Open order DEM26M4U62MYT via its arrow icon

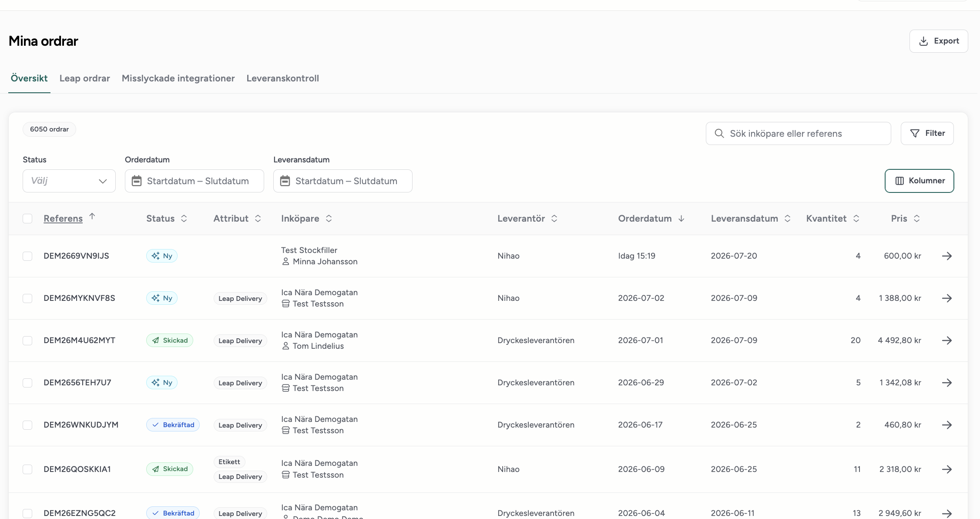[x=947, y=340]
